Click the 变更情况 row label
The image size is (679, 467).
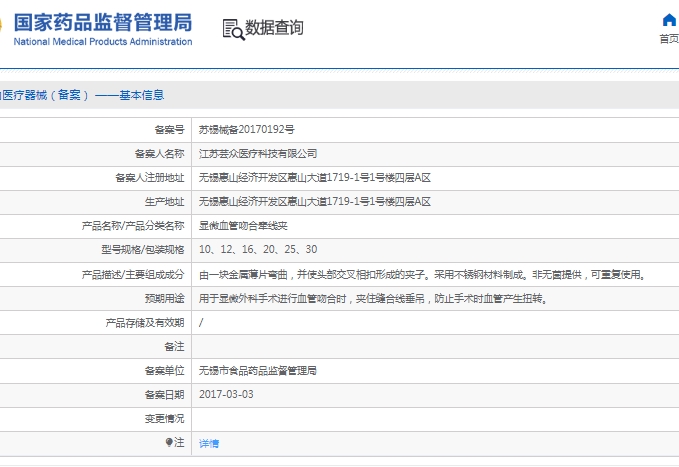pos(165,418)
